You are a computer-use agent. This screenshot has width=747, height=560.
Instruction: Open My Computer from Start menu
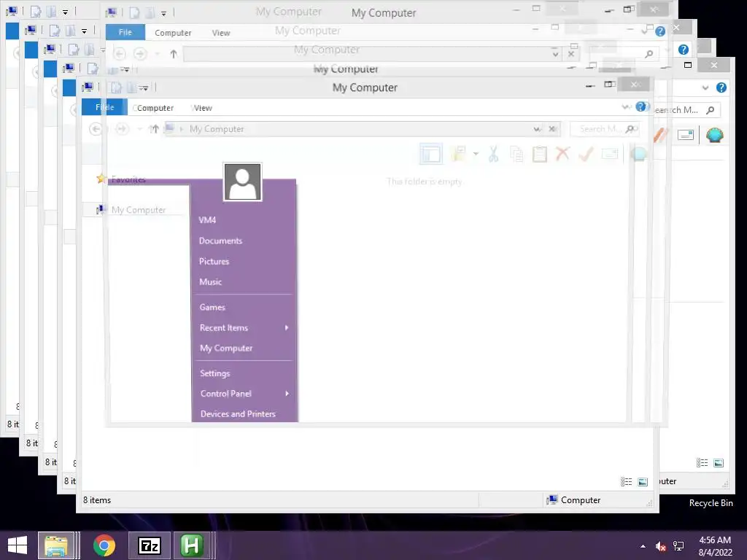[226, 348]
